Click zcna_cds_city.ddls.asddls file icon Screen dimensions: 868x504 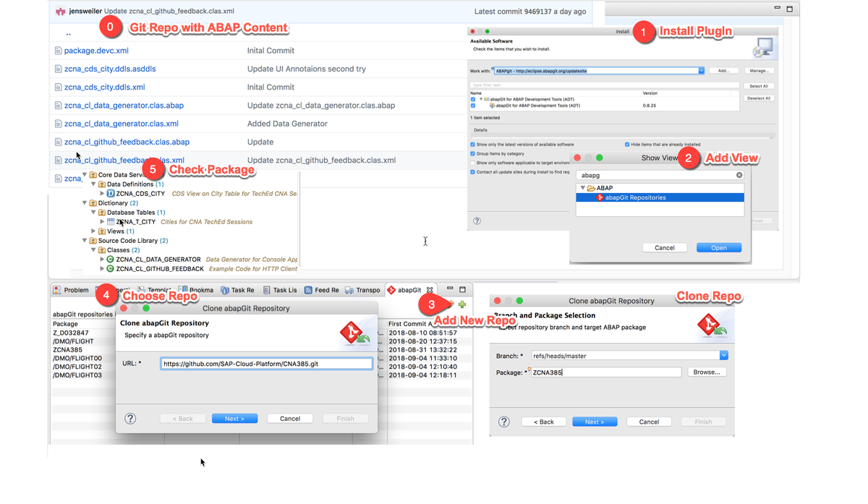pyautogui.click(x=59, y=69)
